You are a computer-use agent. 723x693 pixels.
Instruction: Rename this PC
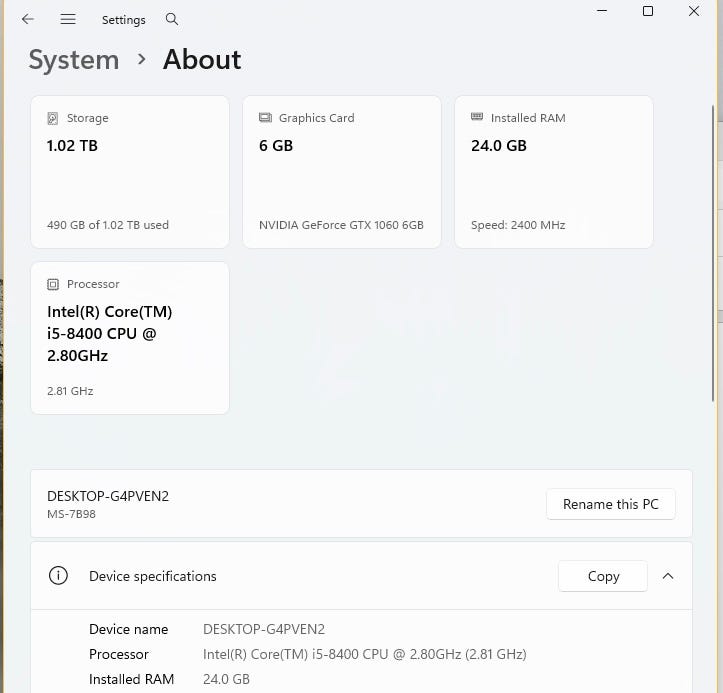click(610, 504)
